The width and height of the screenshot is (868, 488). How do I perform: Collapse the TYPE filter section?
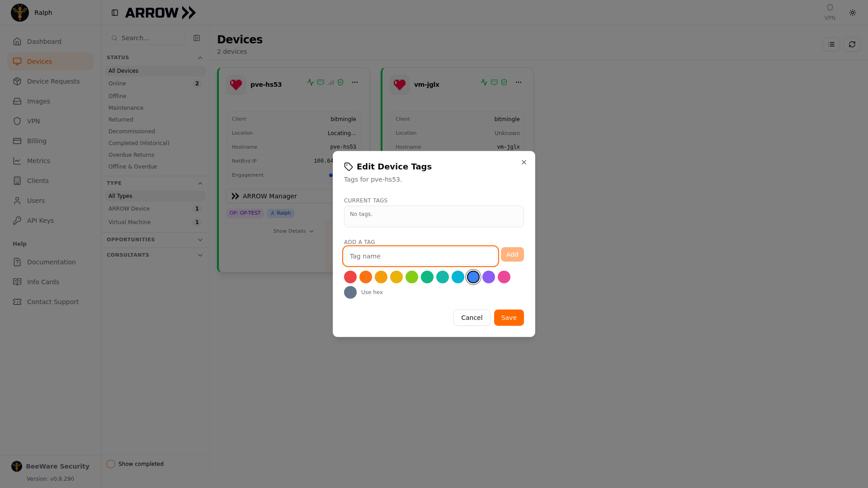click(x=200, y=183)
